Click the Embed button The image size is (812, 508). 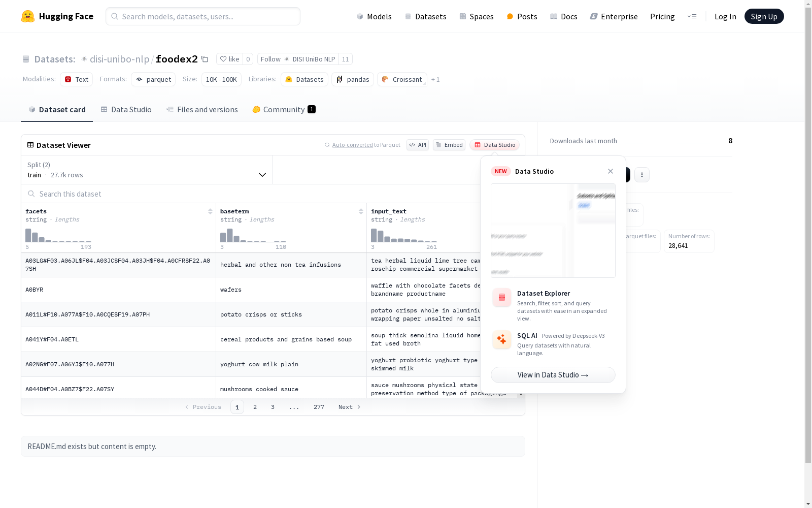point(449,145)
